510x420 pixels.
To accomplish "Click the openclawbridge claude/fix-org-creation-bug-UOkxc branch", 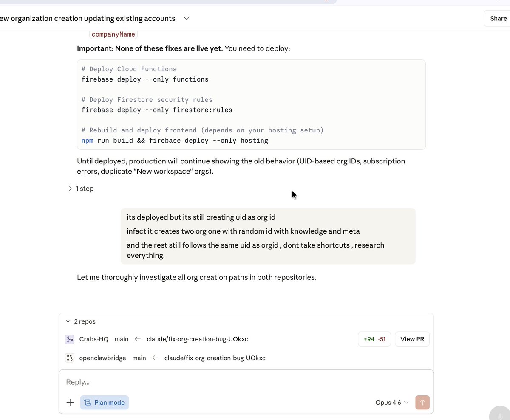I will (x=215, y=358).
